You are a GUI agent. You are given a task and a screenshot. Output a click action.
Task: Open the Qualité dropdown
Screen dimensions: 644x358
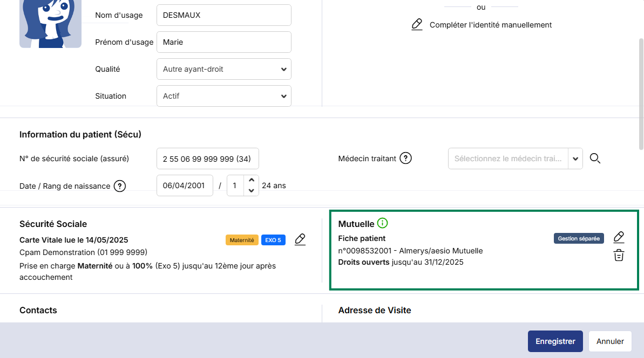tap(223, 69)
